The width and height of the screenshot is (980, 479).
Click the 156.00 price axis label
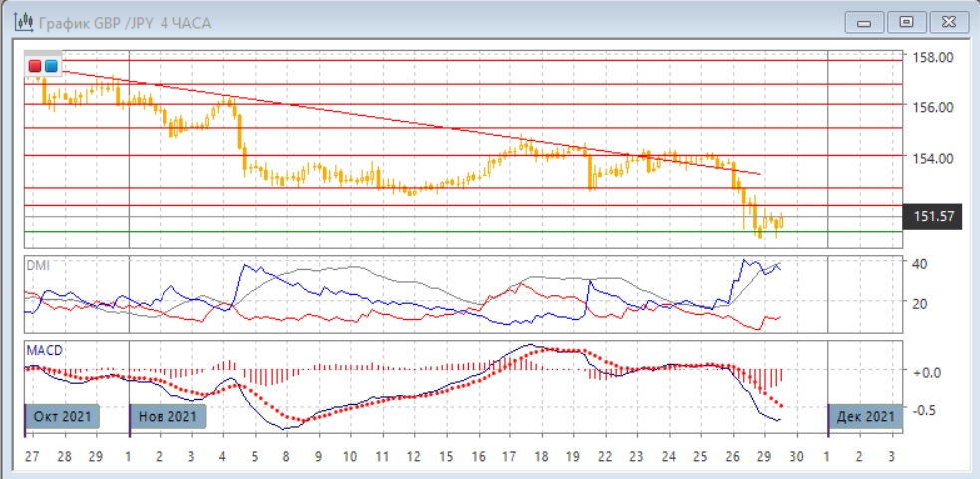[932, 107]
